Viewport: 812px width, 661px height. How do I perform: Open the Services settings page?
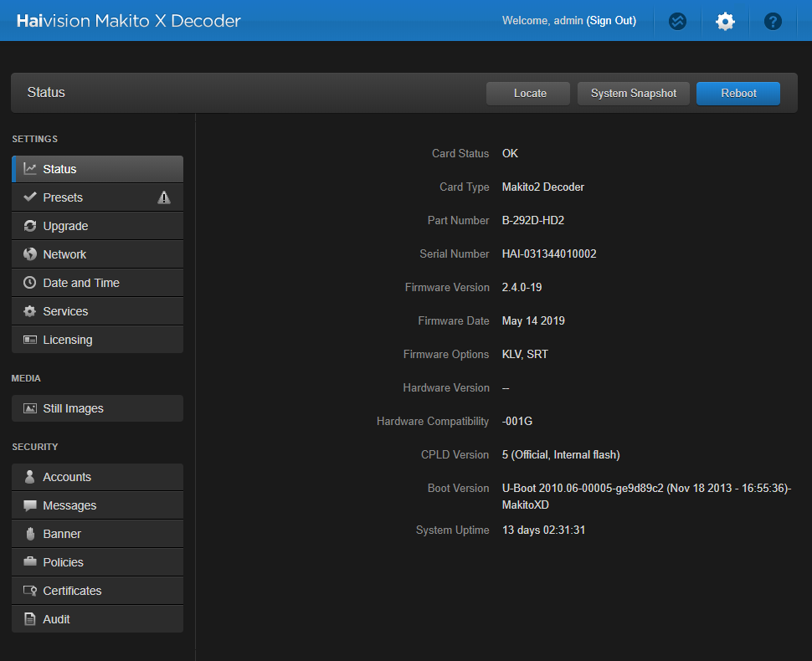coord(65,311)
